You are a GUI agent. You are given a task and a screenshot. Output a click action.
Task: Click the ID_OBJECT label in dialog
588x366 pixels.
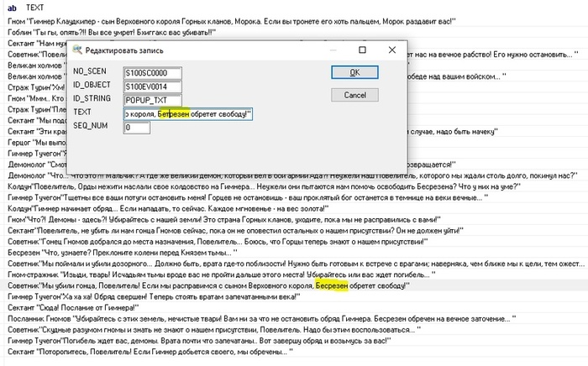point(92,85)
